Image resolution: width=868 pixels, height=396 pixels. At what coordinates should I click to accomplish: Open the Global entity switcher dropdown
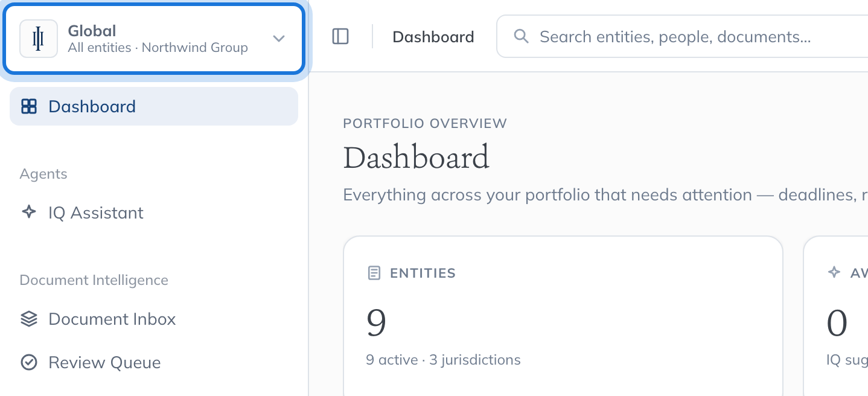coord(153,39)
